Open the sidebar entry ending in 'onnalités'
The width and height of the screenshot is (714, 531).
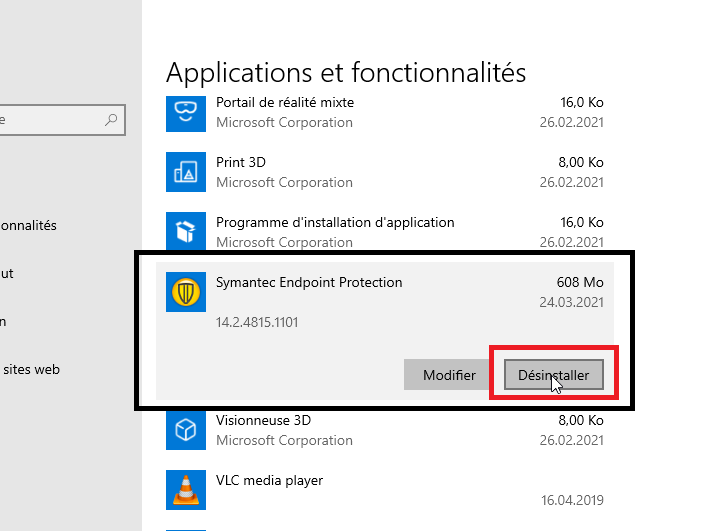[x=28, y=225]
